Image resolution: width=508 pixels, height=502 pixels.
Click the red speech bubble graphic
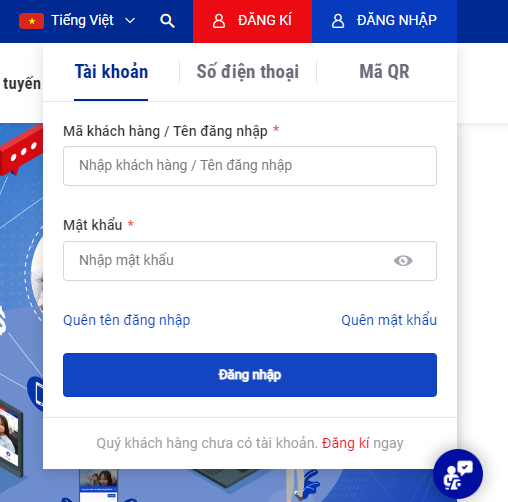click(x=21, y=151)
